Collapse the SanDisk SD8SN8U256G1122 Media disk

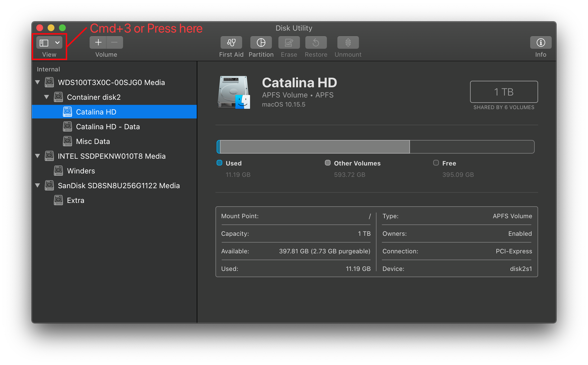click(37, 186)
